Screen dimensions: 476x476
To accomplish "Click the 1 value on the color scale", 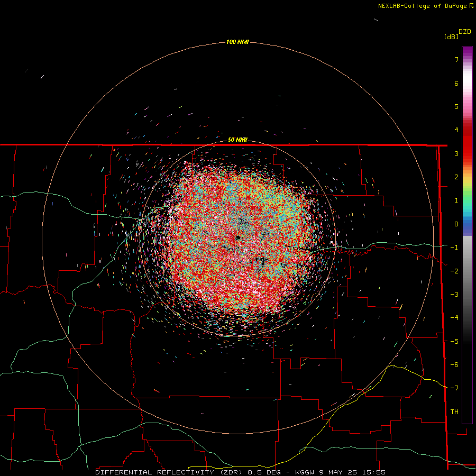I will tap(456, 200).
